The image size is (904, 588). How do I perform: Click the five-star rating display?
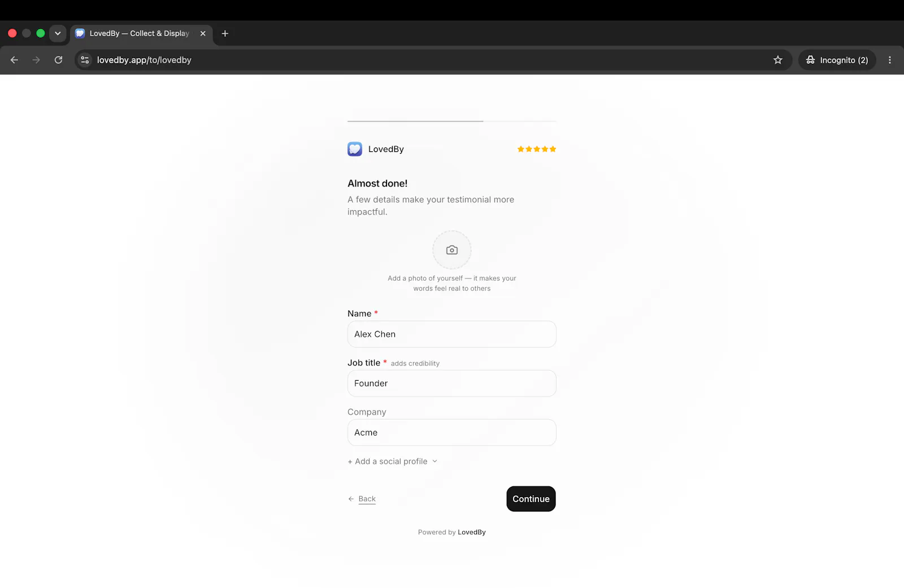(x=537, y=149)
